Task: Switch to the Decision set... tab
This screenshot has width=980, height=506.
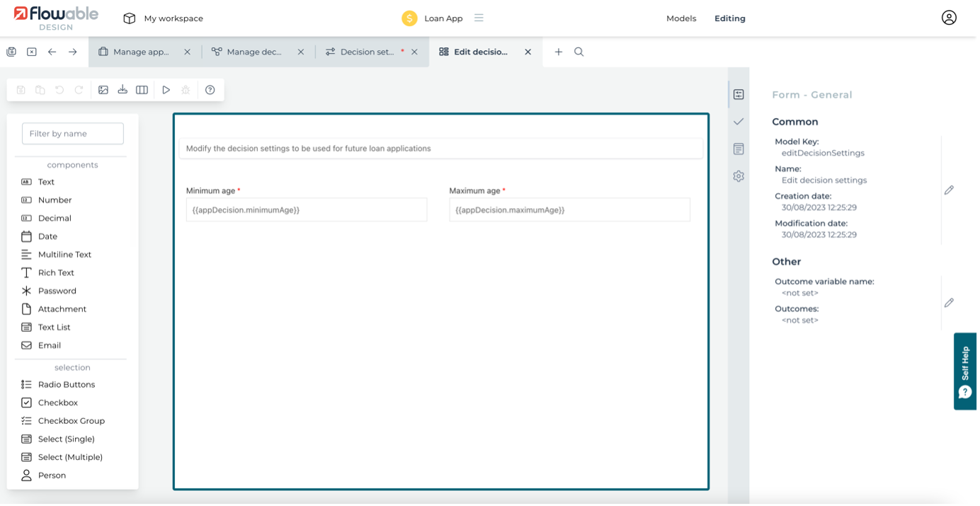Action: click(366, 52)
